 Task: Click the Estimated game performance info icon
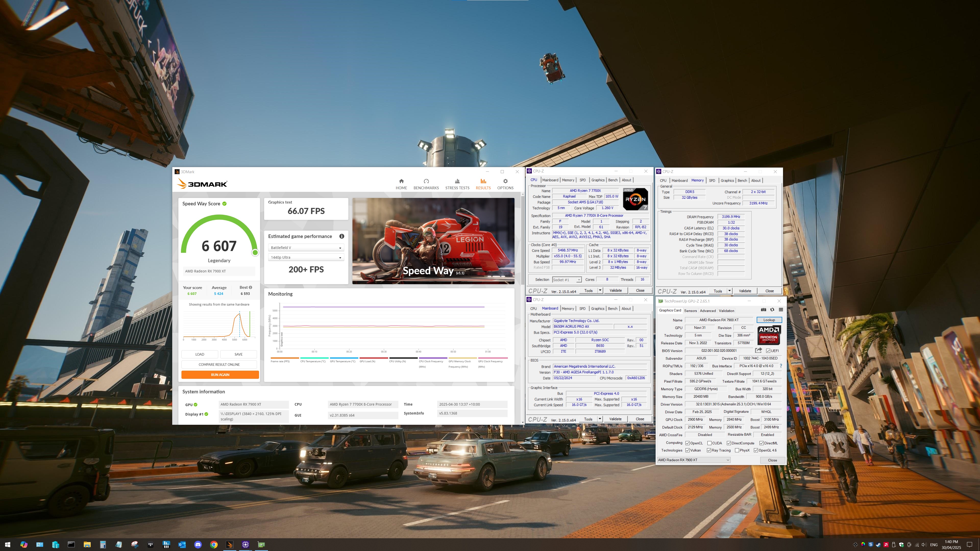point(342,236)
